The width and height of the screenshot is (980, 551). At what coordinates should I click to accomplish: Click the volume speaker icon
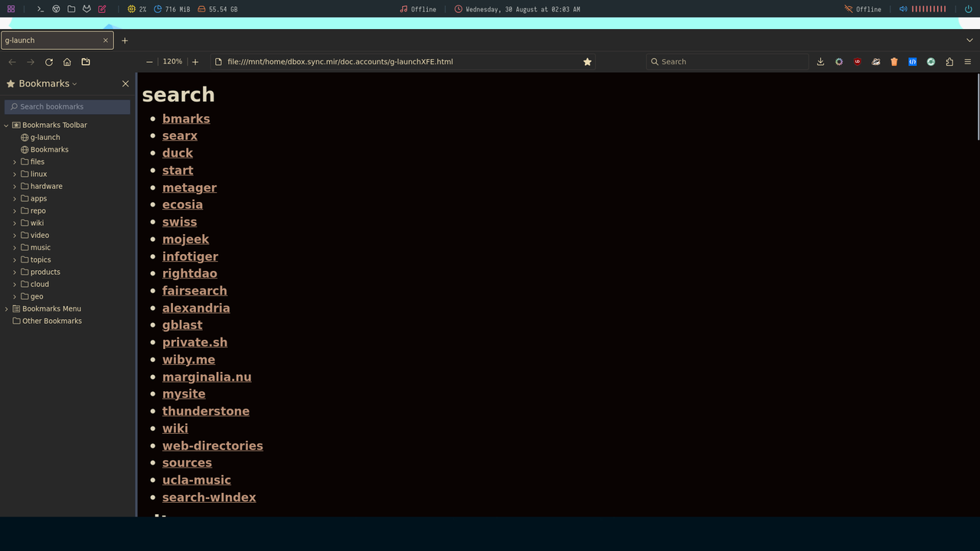903,9
